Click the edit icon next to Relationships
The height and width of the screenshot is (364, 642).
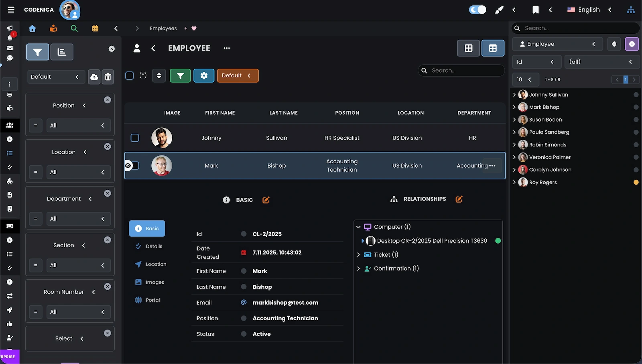click(459, 199)
